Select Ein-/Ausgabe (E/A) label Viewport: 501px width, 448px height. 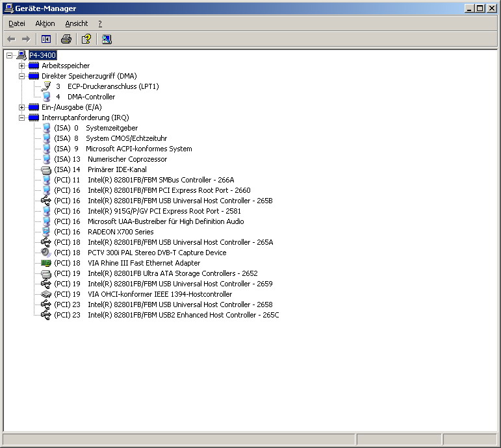[x=71, y=107]
